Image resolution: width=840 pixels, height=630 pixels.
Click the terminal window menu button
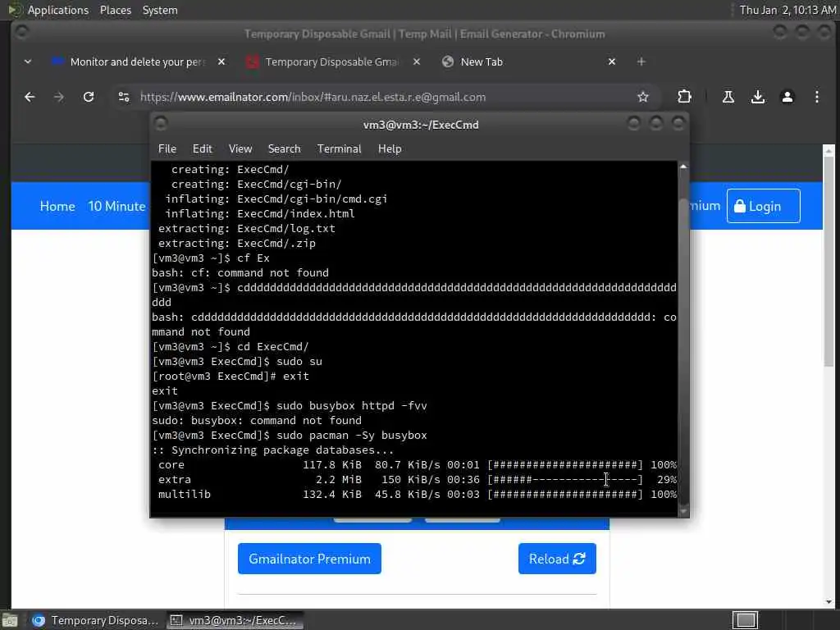[161, 125]
